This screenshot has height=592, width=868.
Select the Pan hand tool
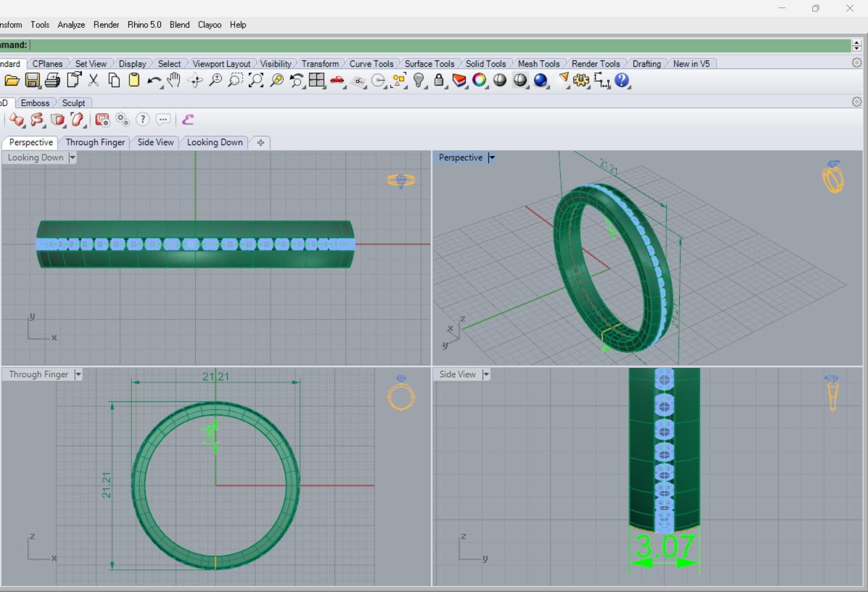174,81
